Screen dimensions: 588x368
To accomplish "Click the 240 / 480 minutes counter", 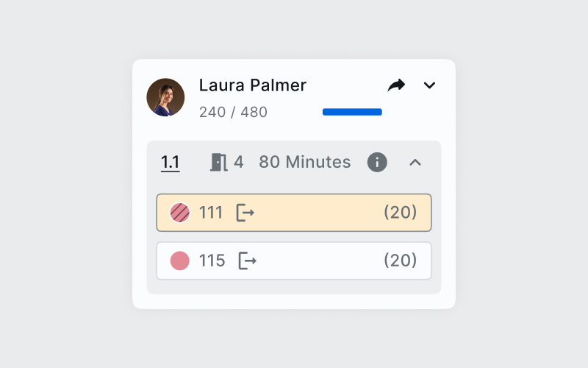I will coord(233,112).
